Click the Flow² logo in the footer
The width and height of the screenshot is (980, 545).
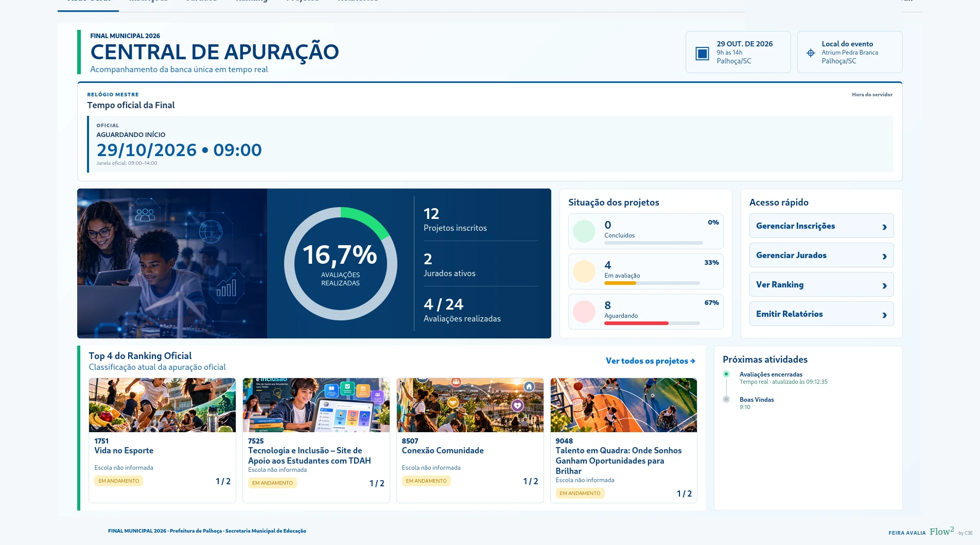[x=941, y=532]
